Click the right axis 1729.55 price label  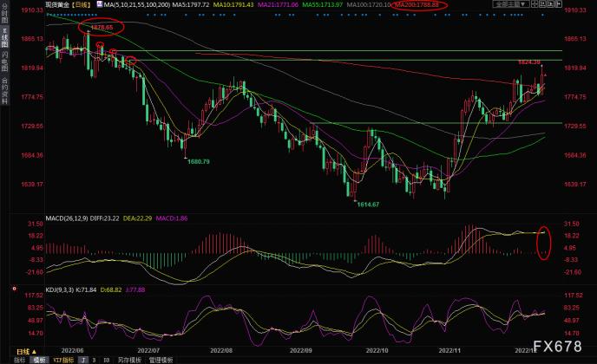[575, 126]
